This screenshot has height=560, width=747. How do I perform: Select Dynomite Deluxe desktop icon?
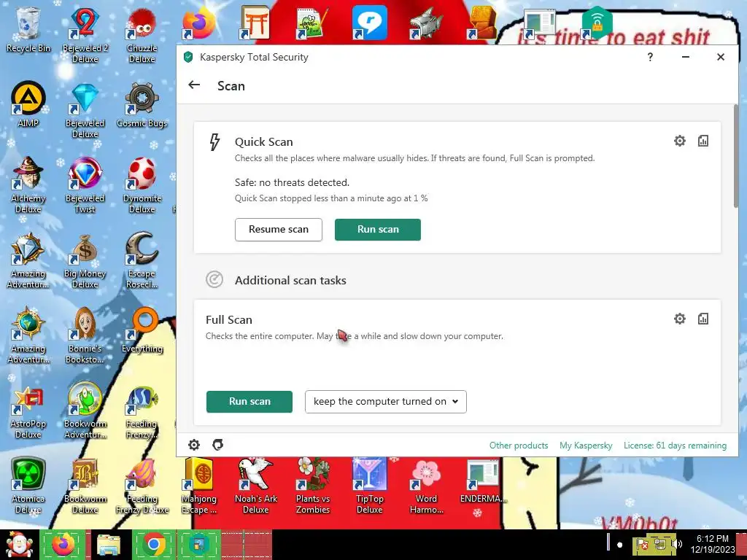coord(142,184)
